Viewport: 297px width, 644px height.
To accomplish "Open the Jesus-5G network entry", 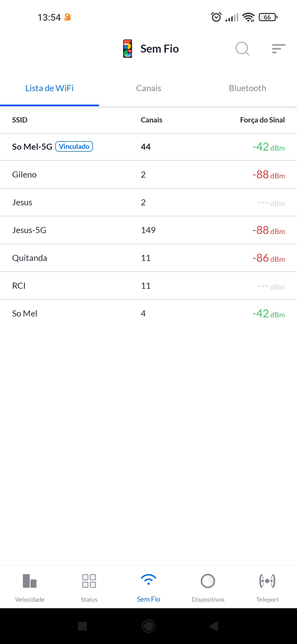I will coord(148,230).
